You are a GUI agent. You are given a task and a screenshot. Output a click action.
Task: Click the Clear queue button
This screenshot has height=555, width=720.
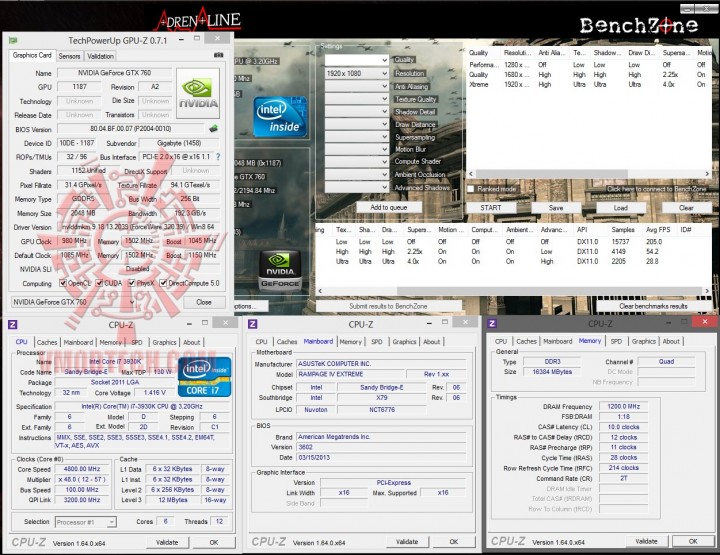[686, 208]
